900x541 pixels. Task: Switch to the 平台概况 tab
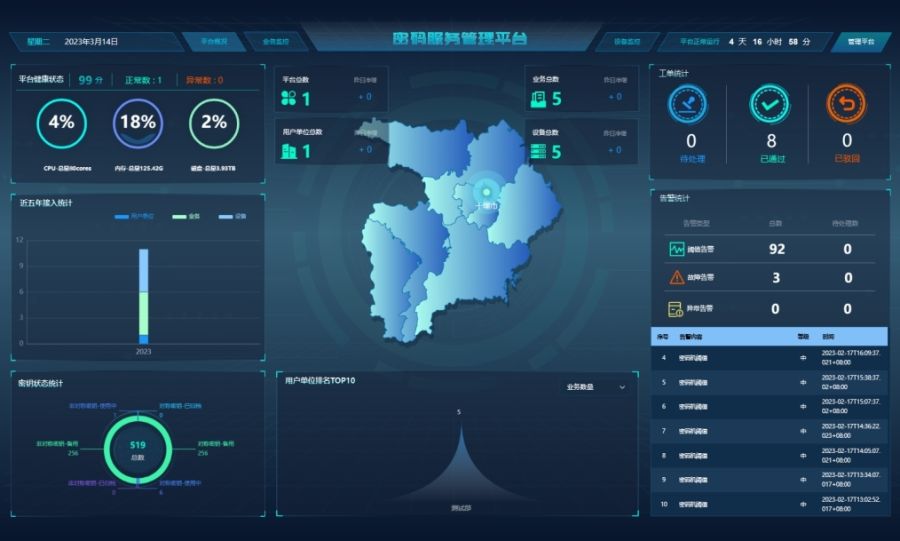[x=213, y=42]
